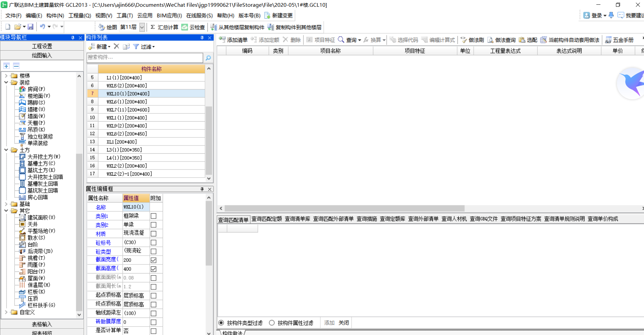This screenshot has width=644, height=335.
Task: Click 当前构件自动套用做法 icon
Action: pyautogui.click(x=544, y=40)
